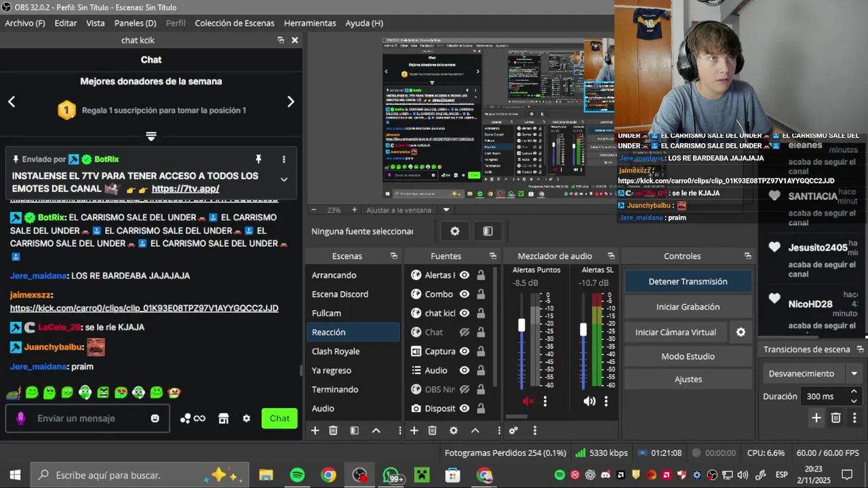Remove scene transition with trash icon
868x488 pixels.
point(836,418)
